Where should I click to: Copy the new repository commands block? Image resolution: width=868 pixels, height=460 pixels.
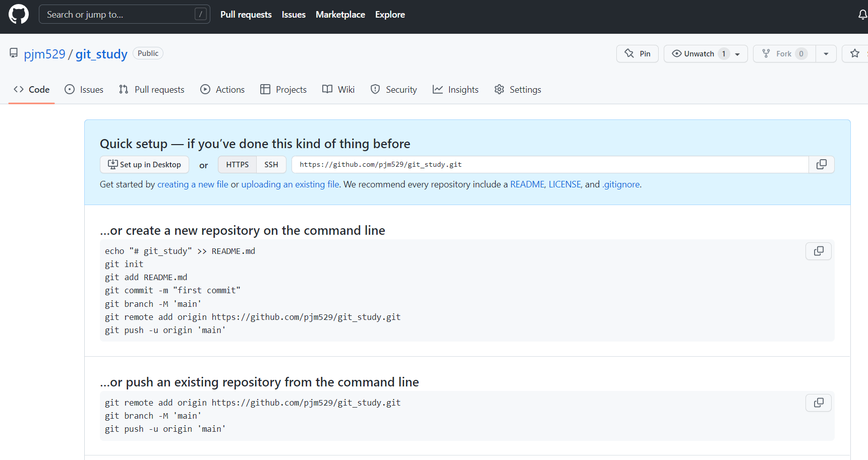pyautogui.click(x=819, y=251)
